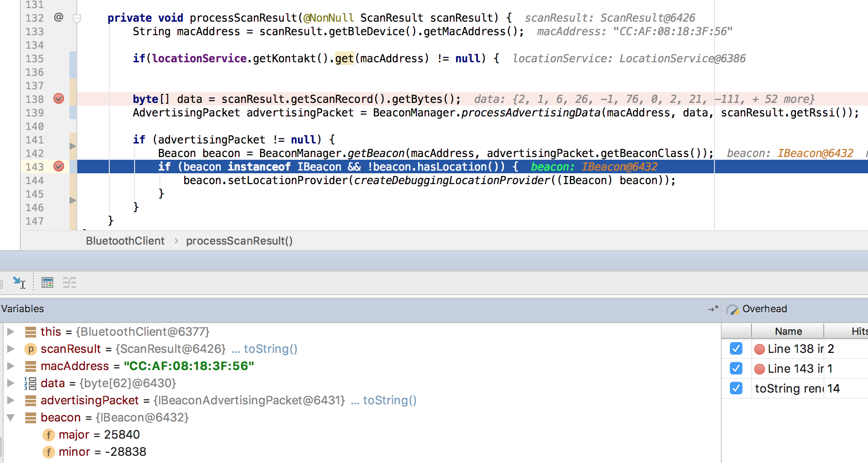Click the red circle beside Line 138 entry
This screenshot has width=868, height=463.
760,349
